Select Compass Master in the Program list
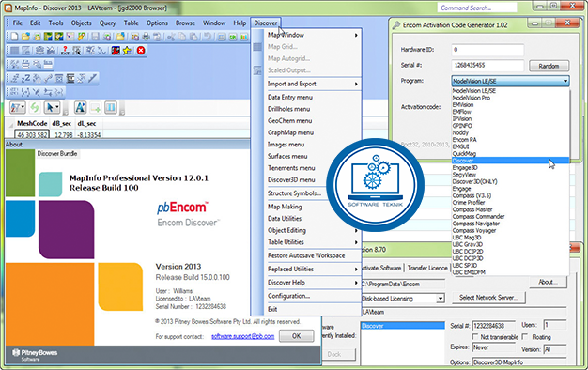Screen dimensions: 588x370 pyautogui.click(x=510, y=209)
